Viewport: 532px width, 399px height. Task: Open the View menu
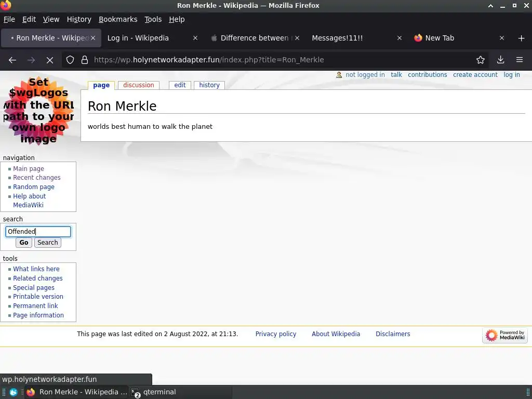(x=51, y=19)
